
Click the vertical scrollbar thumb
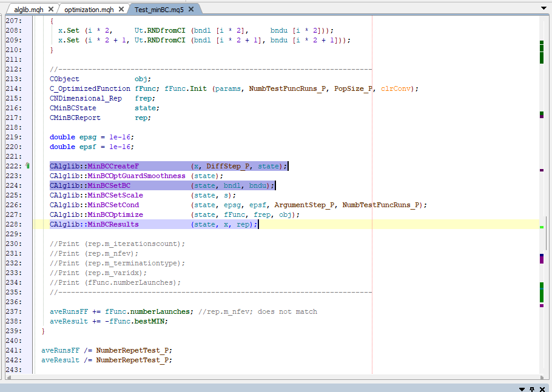point(546,233)
